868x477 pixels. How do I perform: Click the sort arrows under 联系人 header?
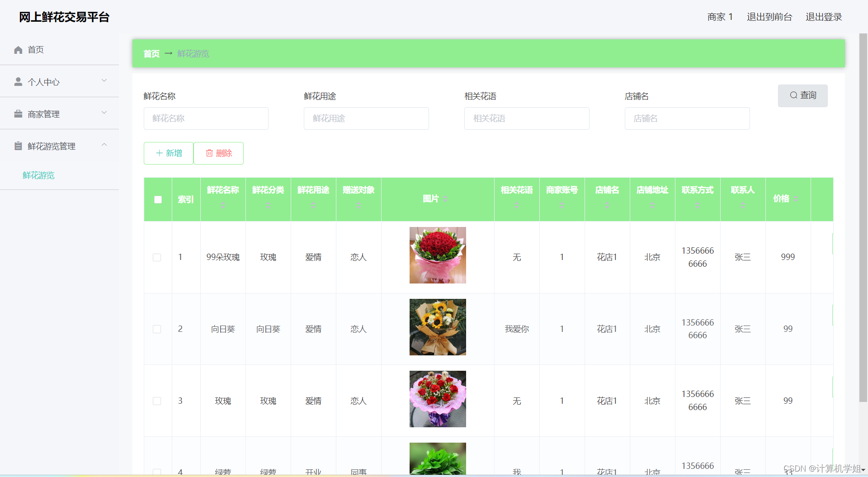tap(743, 205)
